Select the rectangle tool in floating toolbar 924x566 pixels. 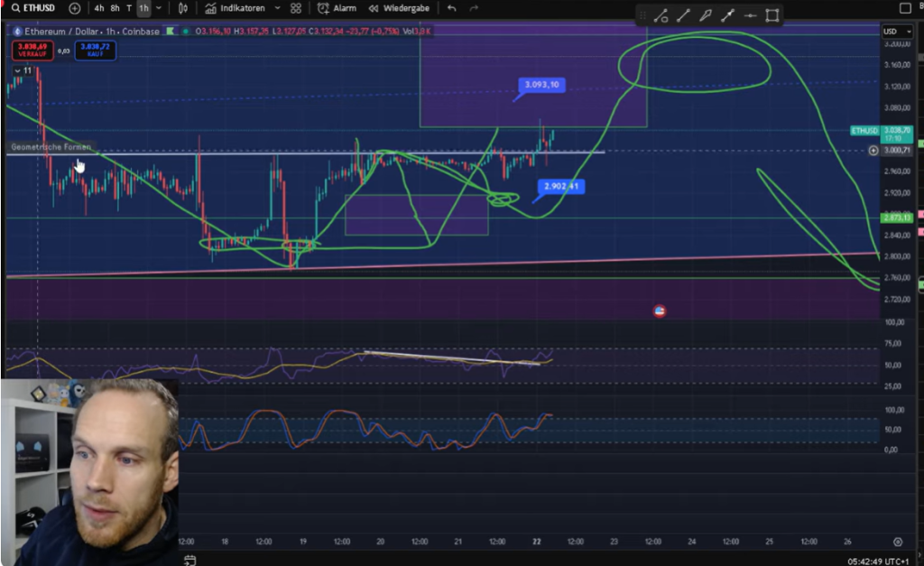(x=772, y=15)
